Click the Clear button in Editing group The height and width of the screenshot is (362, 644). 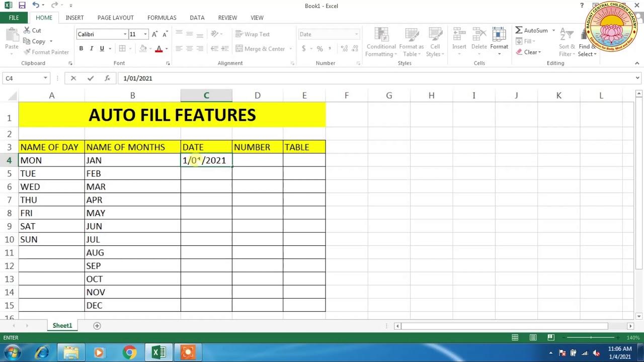pos(528,52)
